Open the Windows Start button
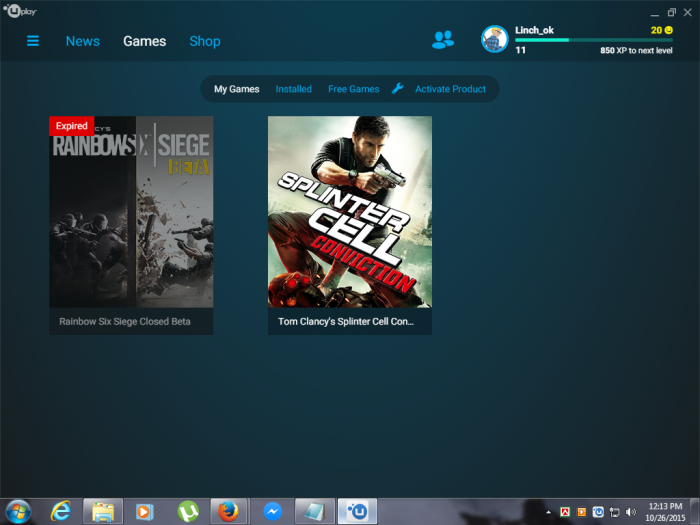Screen dimensions: 700x525 tap(18, 511)
